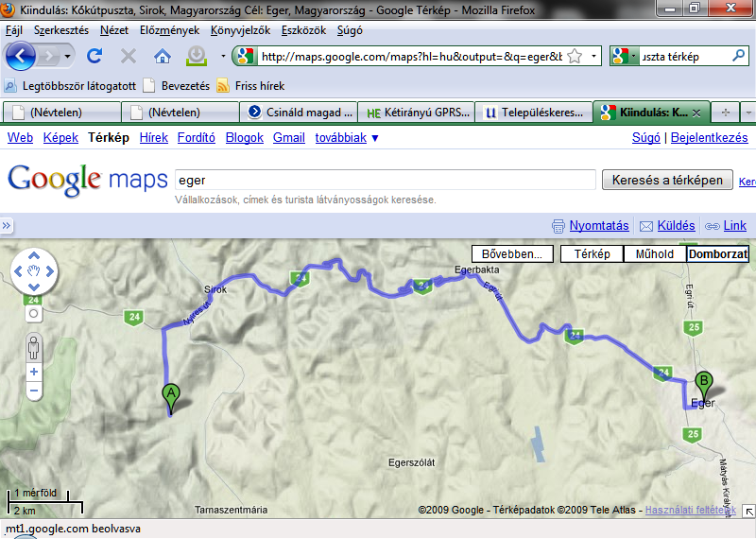The height and width of the screenshot is (539, 756).
Task: Pan the map down with the arrow
Action: 34,287
